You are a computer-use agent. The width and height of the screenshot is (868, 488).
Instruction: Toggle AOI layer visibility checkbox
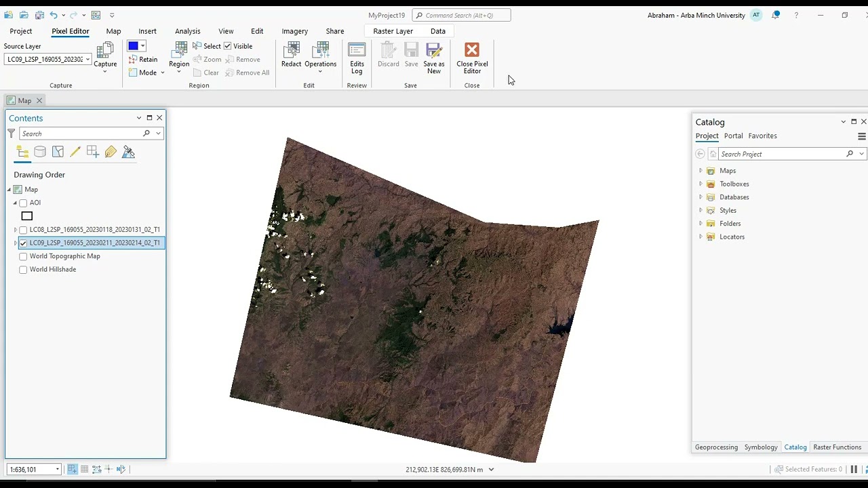[23, 203]
